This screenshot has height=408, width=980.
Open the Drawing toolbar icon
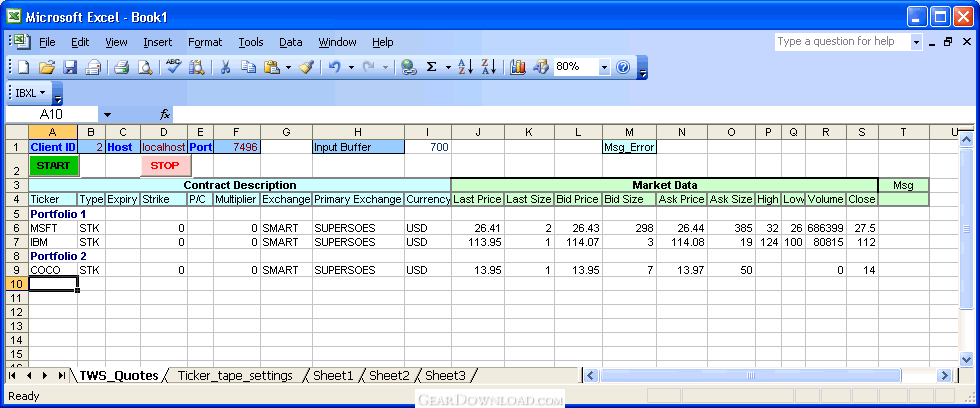click(x=541, y=67)
